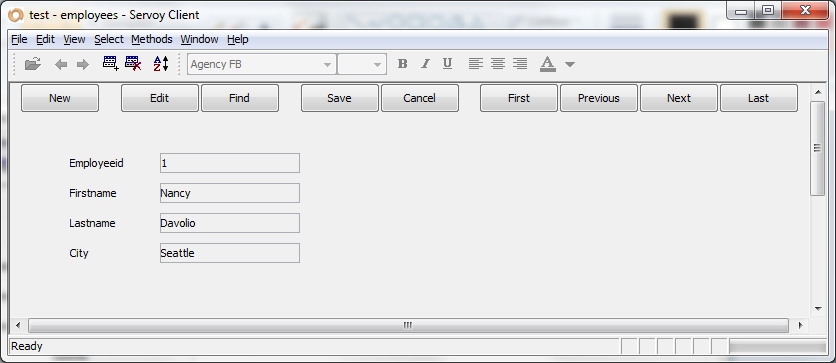Click the Servoy logo in title bar

(17, 15)
